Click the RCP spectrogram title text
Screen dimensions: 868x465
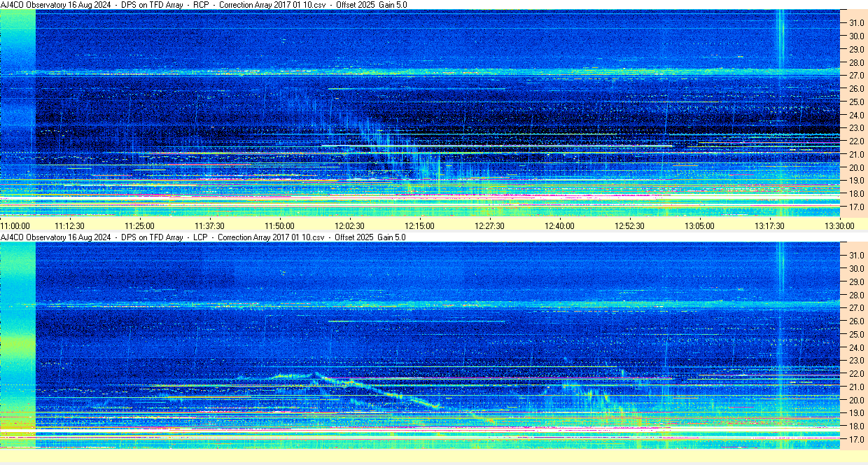[x=203, y=5]
